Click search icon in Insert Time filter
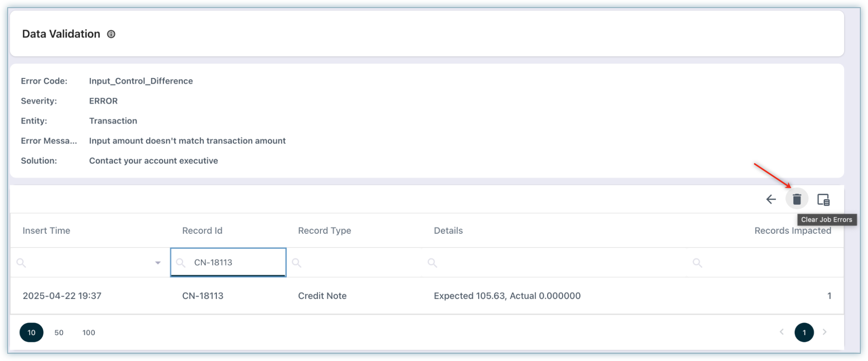Viewport: 868px width, 361px height. 21,263
